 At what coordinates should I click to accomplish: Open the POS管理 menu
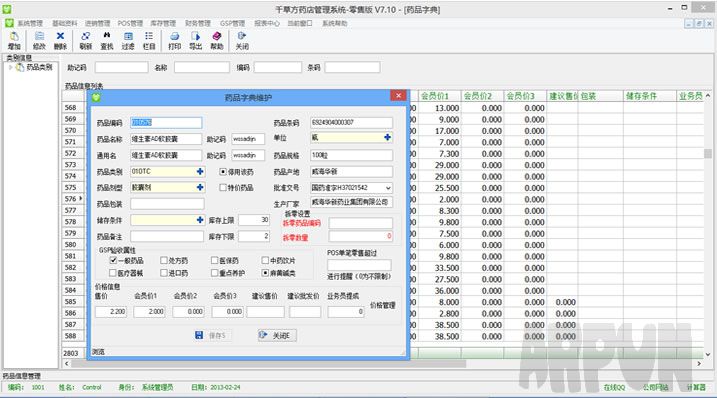130,23
